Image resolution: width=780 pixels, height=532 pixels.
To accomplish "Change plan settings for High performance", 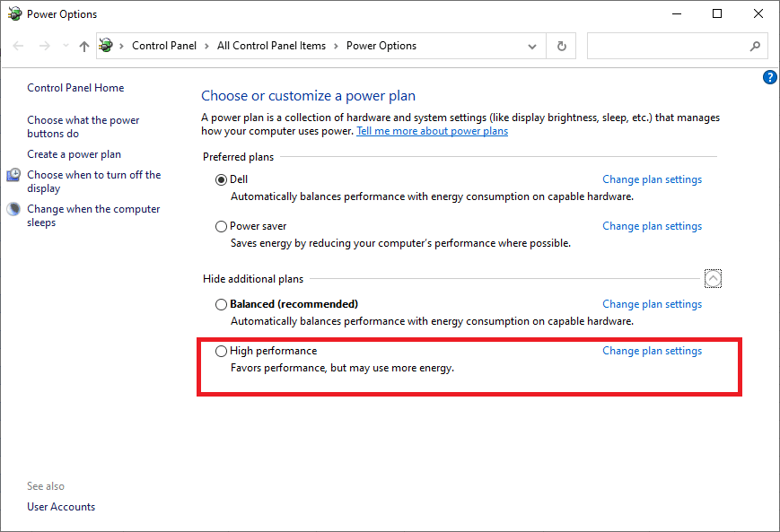I will [x=652, y=351].
